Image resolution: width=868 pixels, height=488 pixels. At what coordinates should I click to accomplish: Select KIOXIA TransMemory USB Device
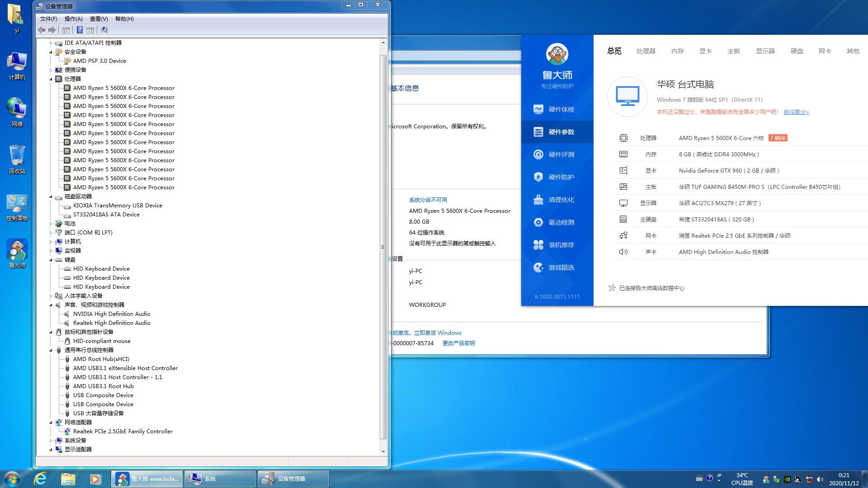(x=118, y=206)
